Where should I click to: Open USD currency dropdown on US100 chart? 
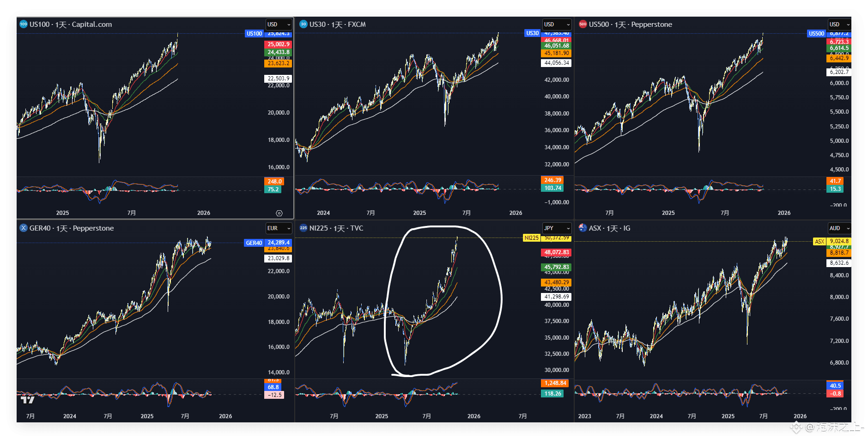tap(279, 24)
